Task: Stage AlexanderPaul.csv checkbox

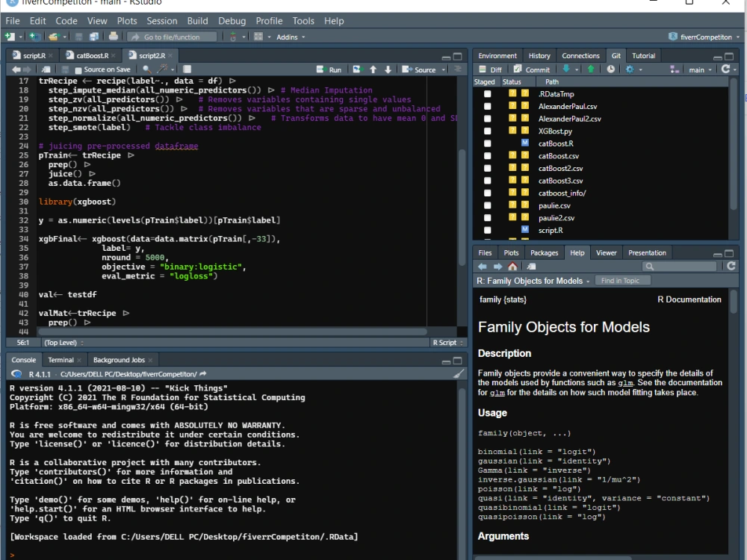Action: click(x=487, y=106)
